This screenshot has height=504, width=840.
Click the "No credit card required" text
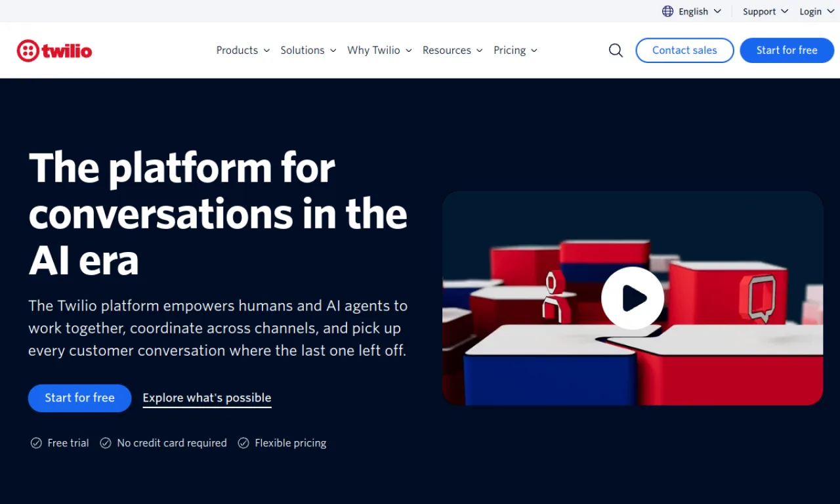tap(172, 443)
